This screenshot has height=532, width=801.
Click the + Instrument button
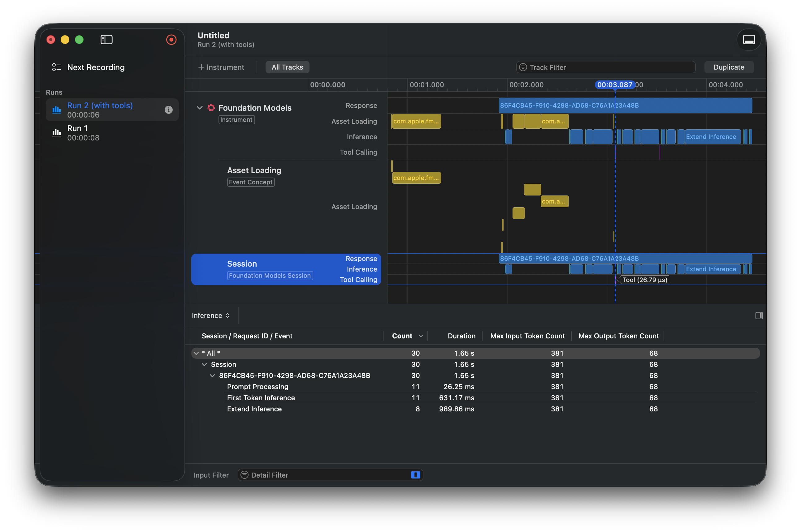tap(221, 67)
